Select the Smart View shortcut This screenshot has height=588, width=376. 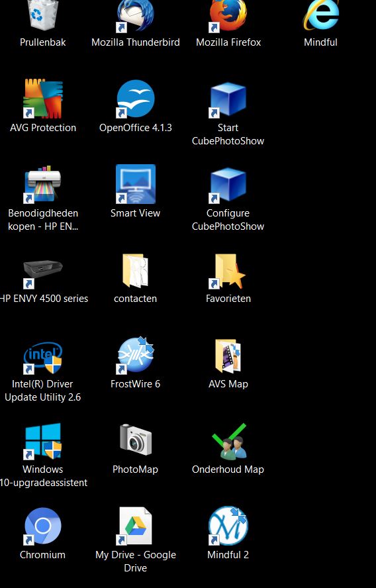pos(135,184)
